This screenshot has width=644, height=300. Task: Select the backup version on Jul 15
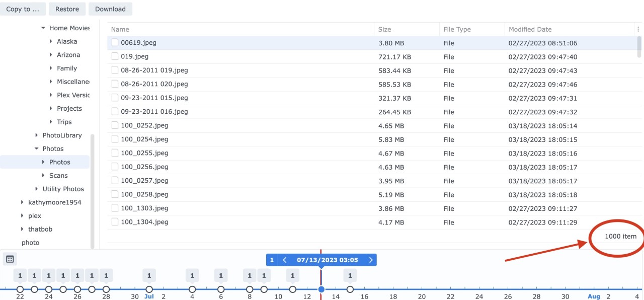350,289
